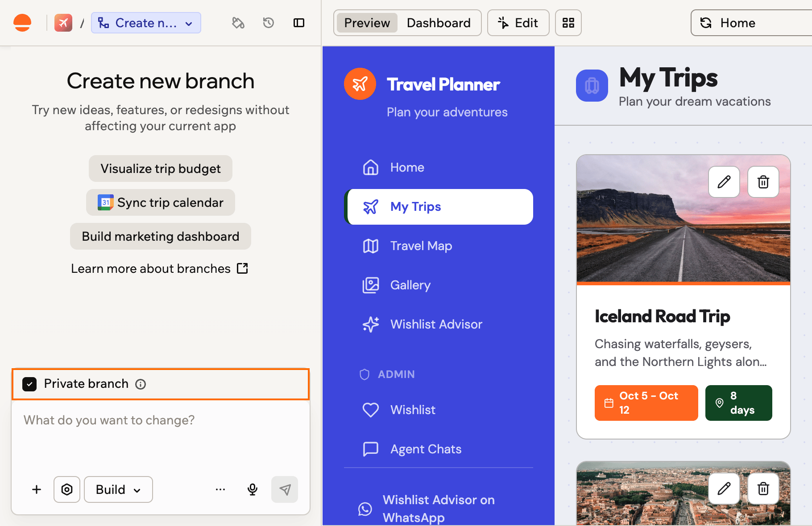The height and width of the screenshot is (526, 812).
Task: Open the Build mode dropdown
Action: (x=118, y=489)
